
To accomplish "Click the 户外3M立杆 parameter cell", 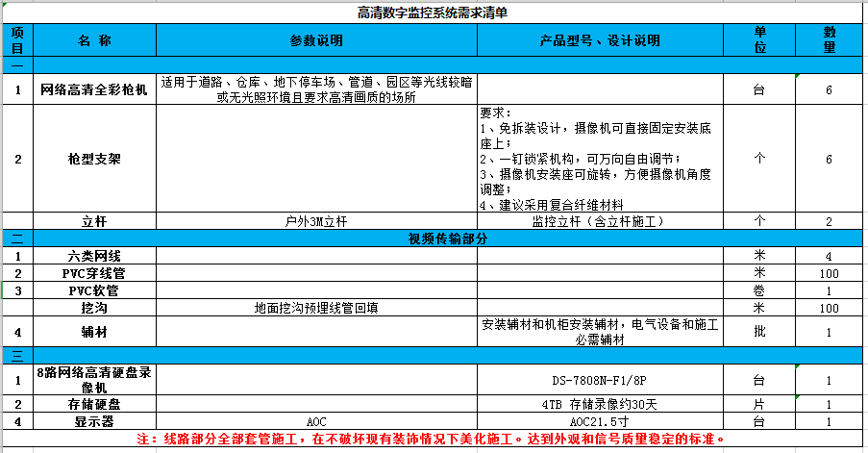I will (315, 220).
